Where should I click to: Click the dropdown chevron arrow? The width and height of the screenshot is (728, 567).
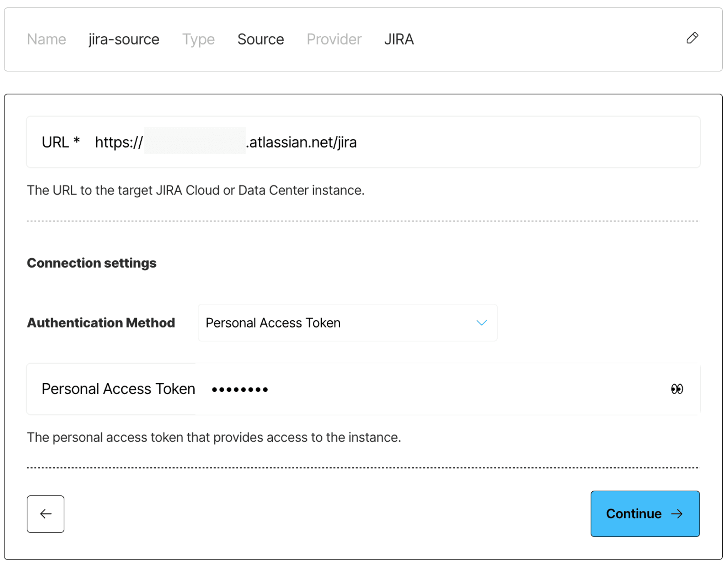[x=481, y=323]
